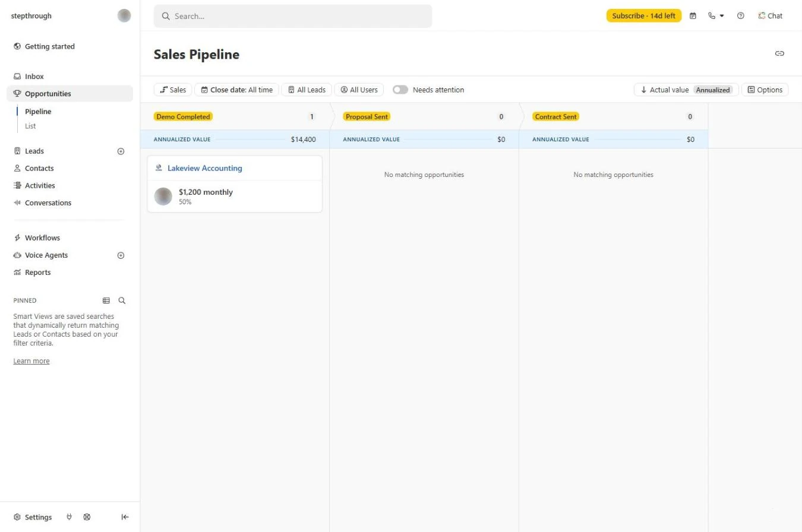Click the integrations plug icon
The height and width of the screenshot is (532, 802).
point(70,517)
